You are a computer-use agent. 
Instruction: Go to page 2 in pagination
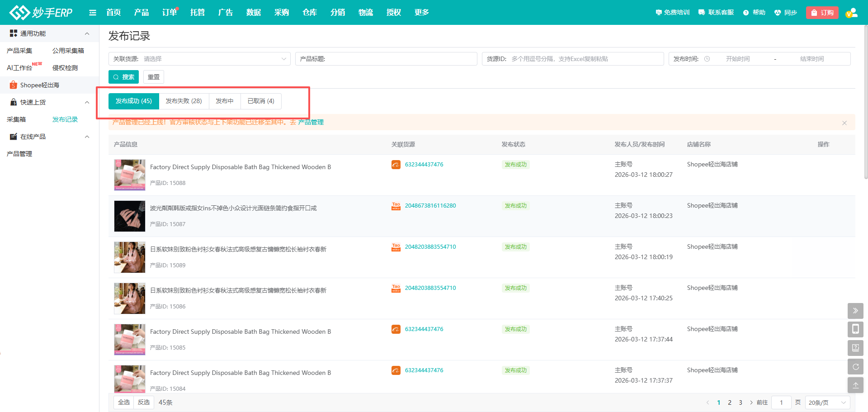click(x=729, y=403)
